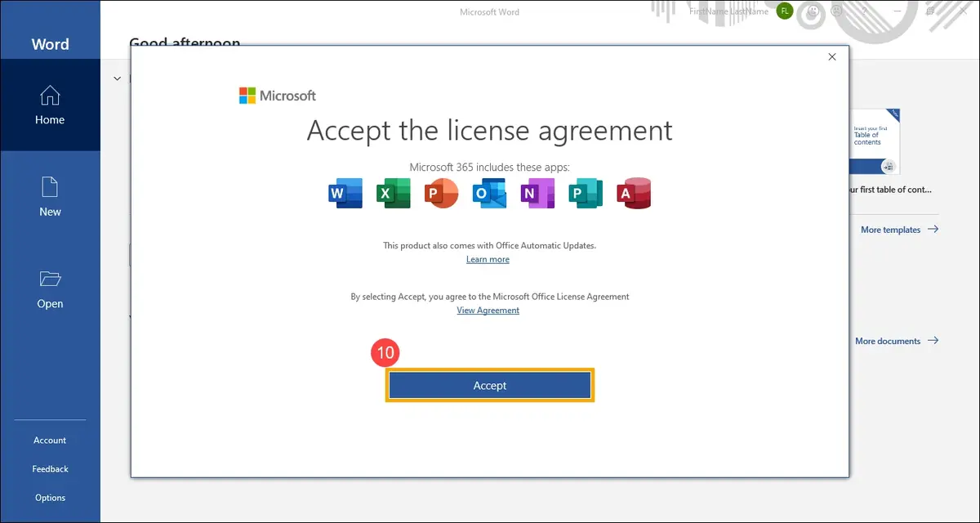Open the View Agreement link
Screen dimensions: 980x523
point(488,311)
